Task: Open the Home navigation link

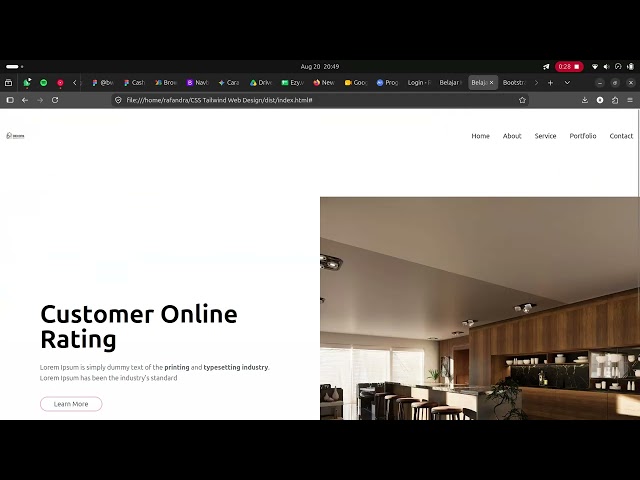Action: [480, 136]
